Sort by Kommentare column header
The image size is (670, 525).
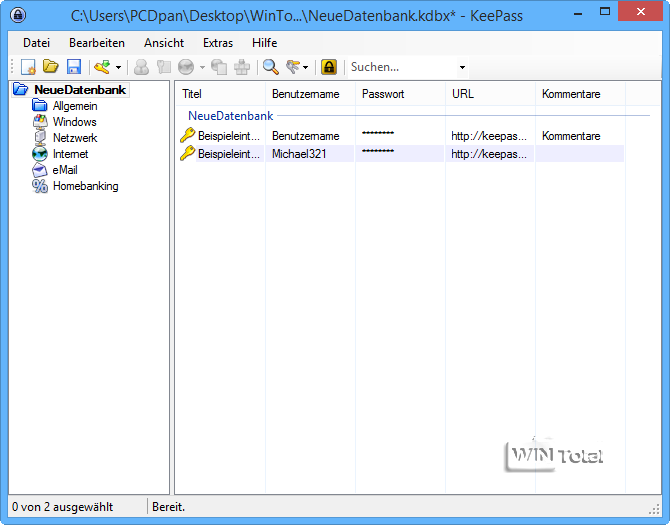click(x=580, y=94)
